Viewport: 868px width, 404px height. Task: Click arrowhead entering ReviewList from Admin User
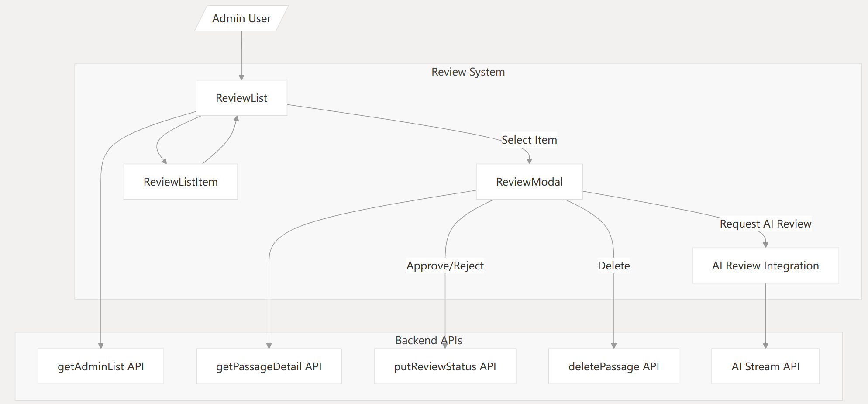pos(241,77)
